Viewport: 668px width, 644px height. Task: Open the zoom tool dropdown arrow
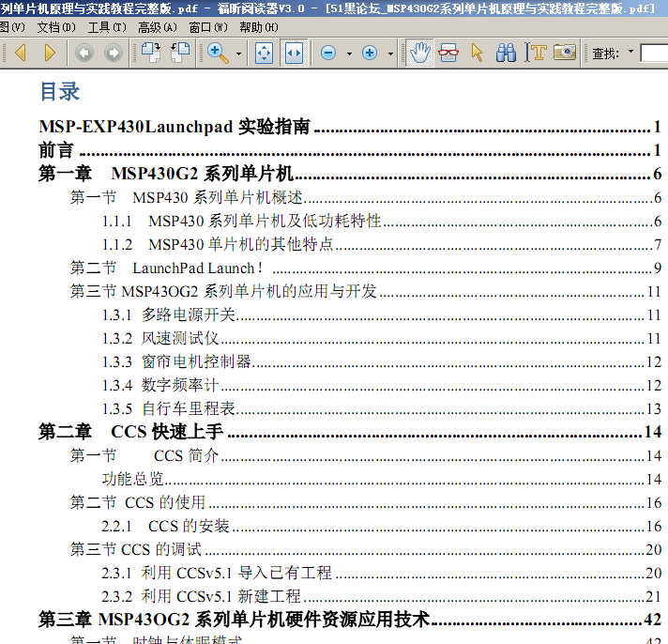click(238, 54)
